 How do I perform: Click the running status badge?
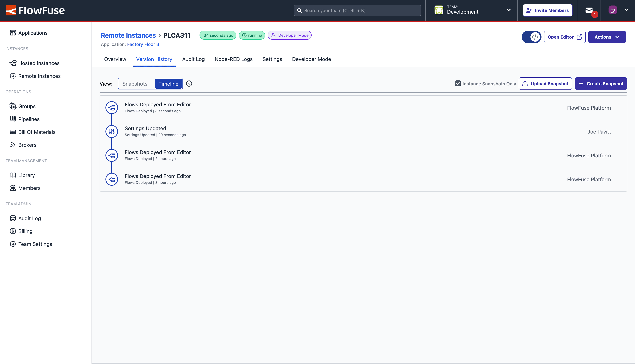(x=252, y=35)
